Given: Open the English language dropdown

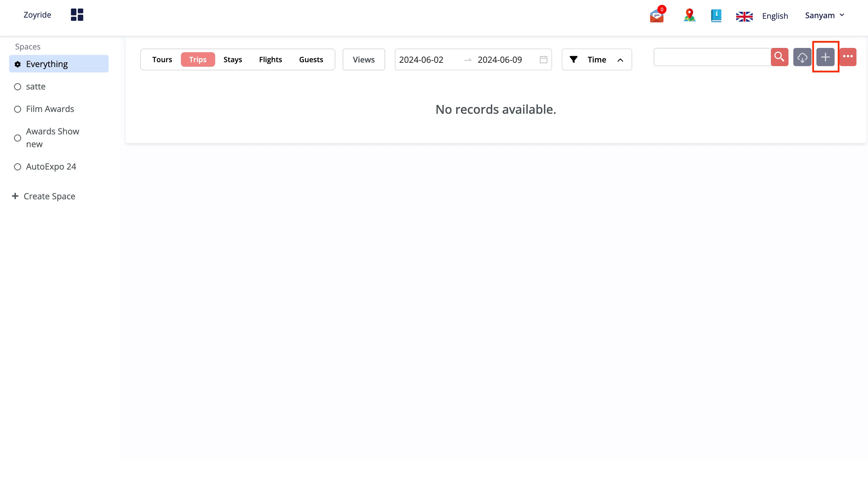Looking at the screenshot, I should click(x=775, y=16).
